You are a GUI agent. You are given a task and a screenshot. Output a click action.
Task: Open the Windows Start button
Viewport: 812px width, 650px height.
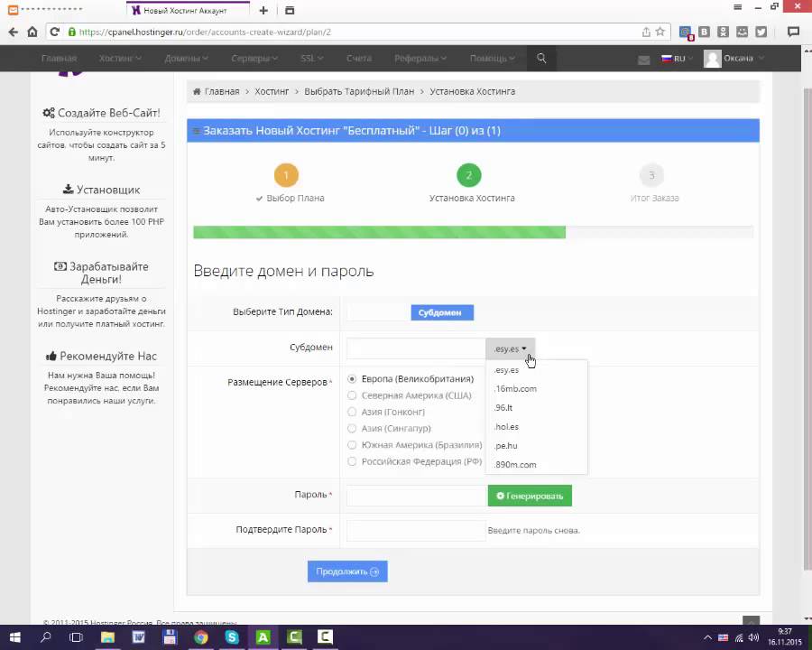[14, 637]
